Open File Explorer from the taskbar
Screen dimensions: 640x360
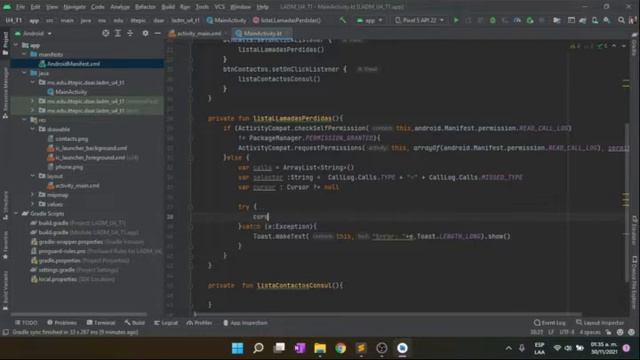(320, 348)
